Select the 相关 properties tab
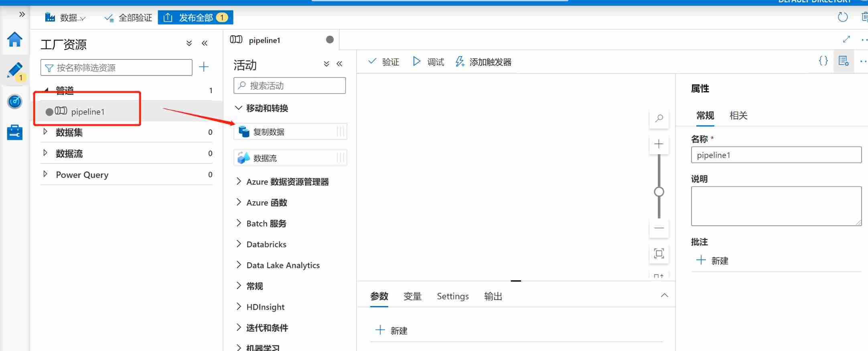This screenshot has height=351, width=868. click(x=738, y=116)
